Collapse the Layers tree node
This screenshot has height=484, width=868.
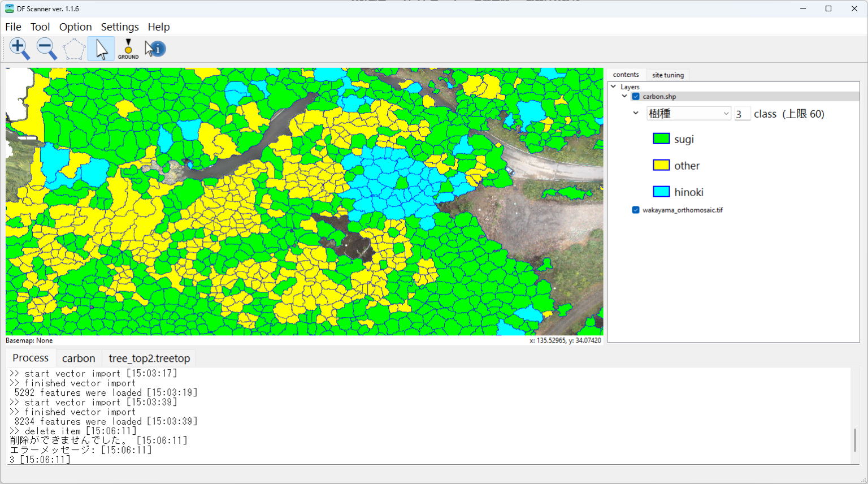(x=613, y=86)
